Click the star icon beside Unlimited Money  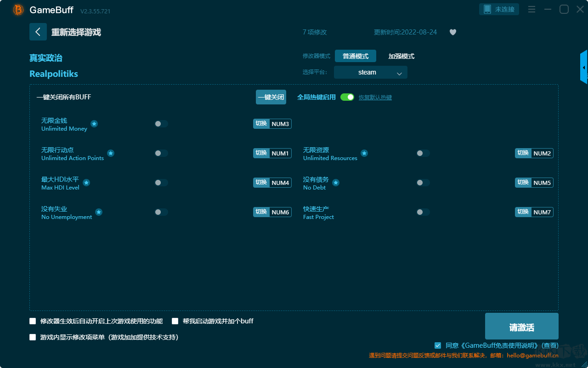(x=94, y=124)
